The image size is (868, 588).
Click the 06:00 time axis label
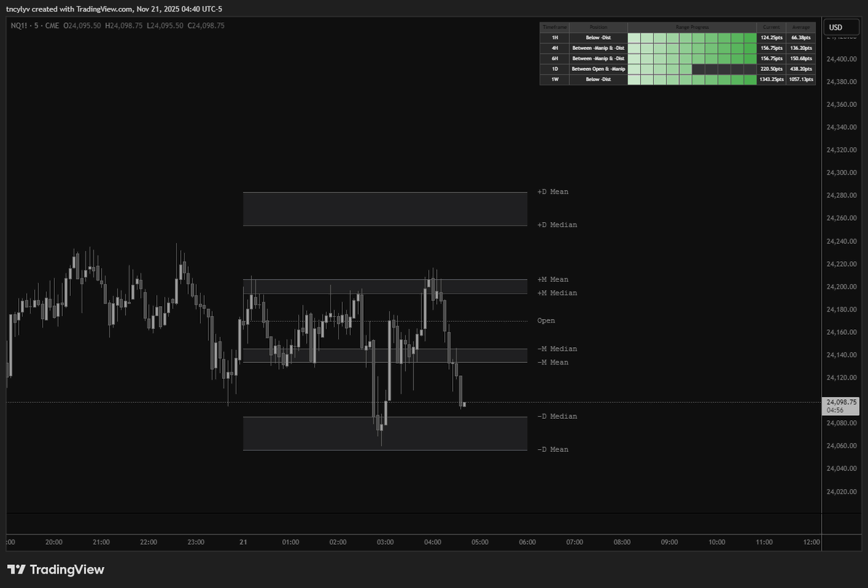pos(527,542)
